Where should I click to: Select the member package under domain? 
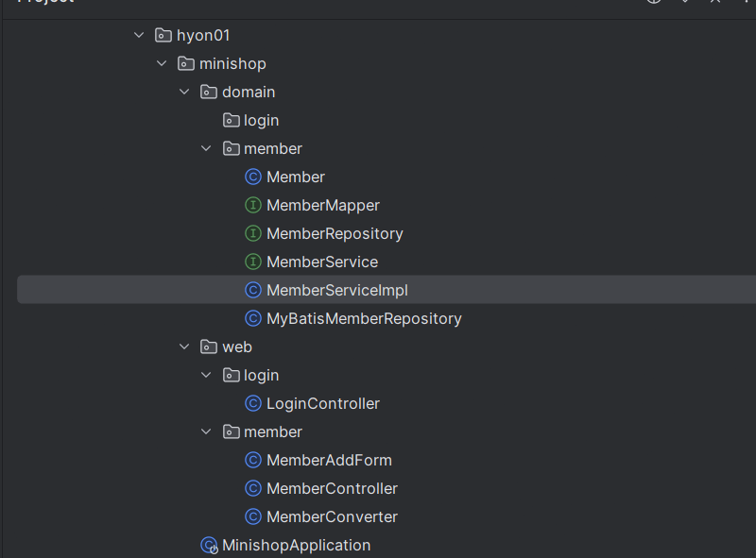pyautogui.click(x=273, y=149)
